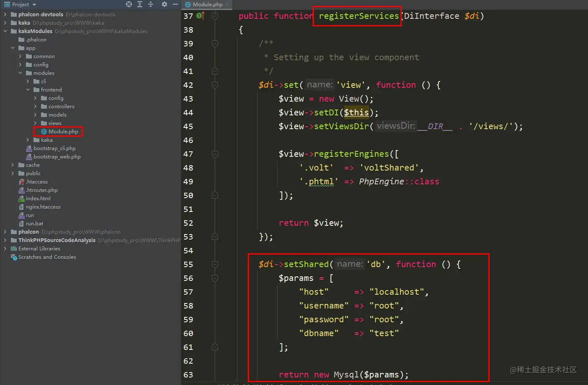This screenshot has width=588, height=385.
Task: Open the index.html file
Action: [34, 198]
